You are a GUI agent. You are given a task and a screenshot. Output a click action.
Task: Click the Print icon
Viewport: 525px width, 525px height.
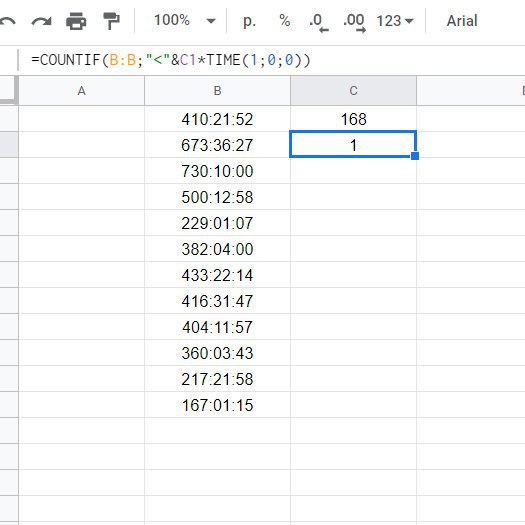tap(76, 21)
